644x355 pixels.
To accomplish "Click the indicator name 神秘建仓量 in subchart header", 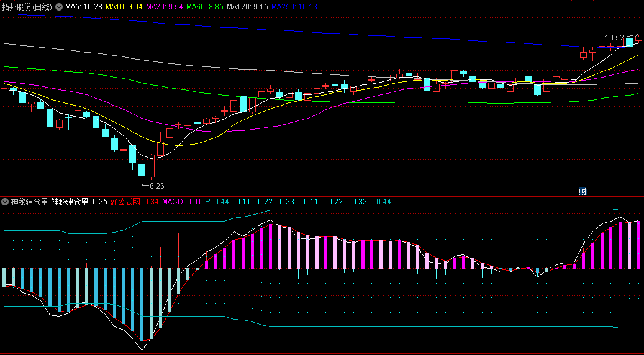I will (29, 202).
